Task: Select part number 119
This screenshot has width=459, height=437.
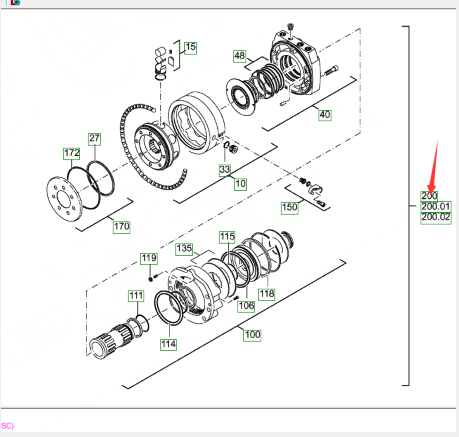Action: pos(149,259)
